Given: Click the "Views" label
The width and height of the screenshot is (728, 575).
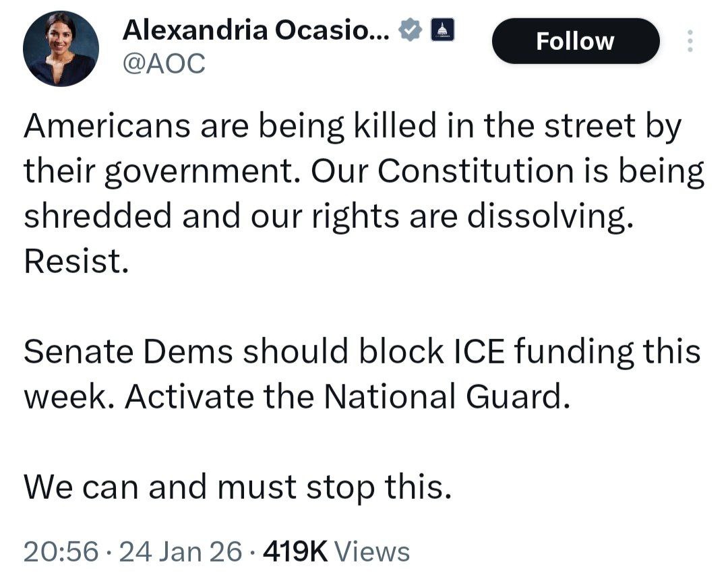Looking at the screenshot, I should (372, 551).
